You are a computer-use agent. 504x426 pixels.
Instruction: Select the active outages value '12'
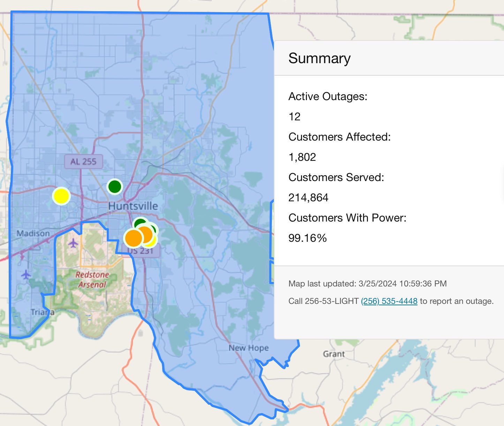click(294, 117)
